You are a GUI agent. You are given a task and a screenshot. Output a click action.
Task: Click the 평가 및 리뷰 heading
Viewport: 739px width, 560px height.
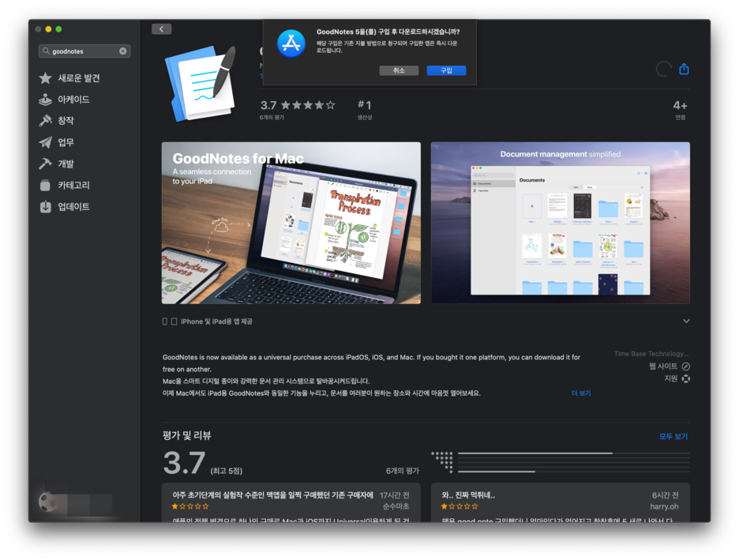[186, 435]
